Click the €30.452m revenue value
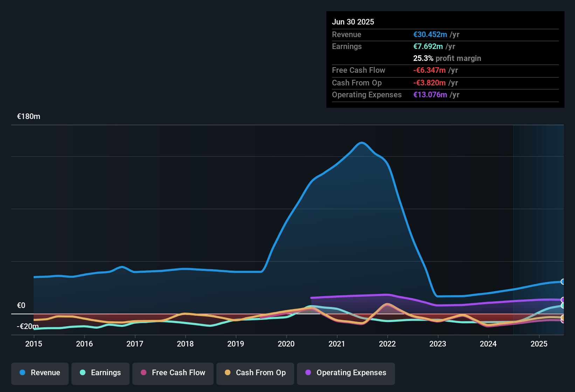575x392 pixels. coord(430,35)
